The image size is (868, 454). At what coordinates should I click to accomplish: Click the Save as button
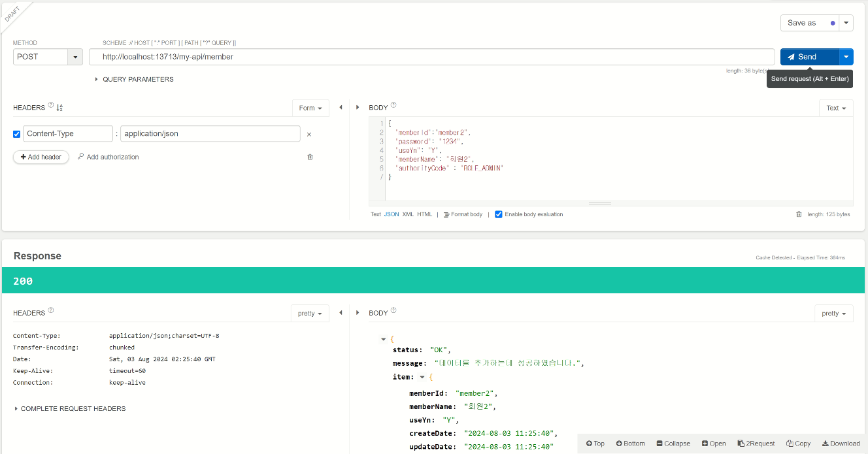point(810,23)
